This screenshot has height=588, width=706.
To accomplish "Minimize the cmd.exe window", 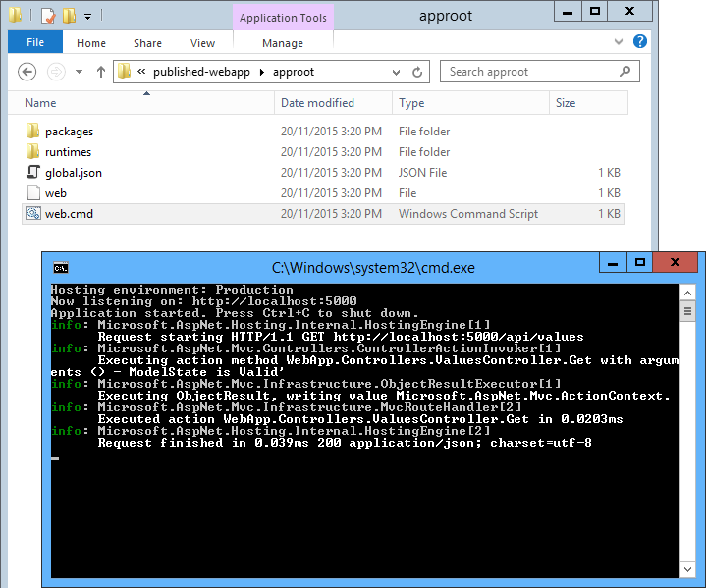I will [613, 263].
